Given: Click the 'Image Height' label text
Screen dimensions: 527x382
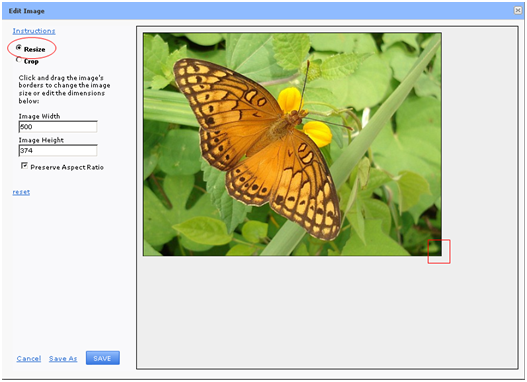Looking at the screenshot, I should 41,140.
